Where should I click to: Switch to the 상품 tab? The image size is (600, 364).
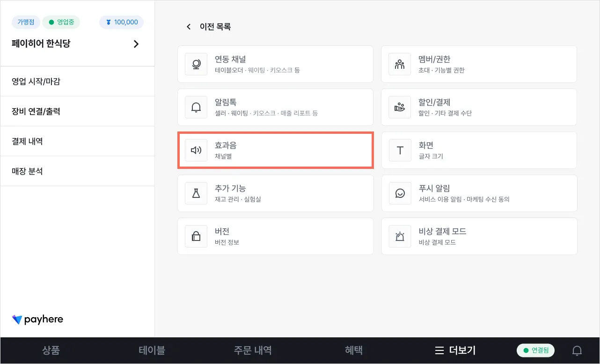[x=51, y=350]
